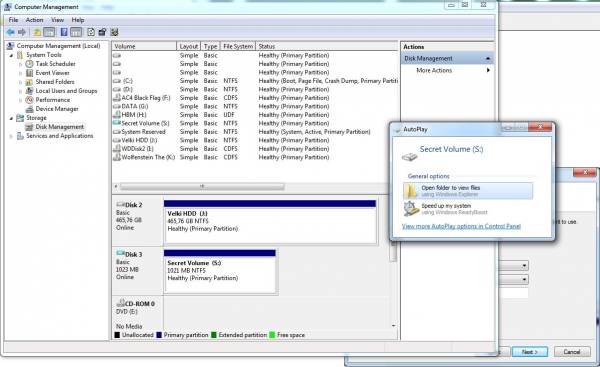Open the Help menu
This screenshot has width=600, height=367.
click(78, 20)
